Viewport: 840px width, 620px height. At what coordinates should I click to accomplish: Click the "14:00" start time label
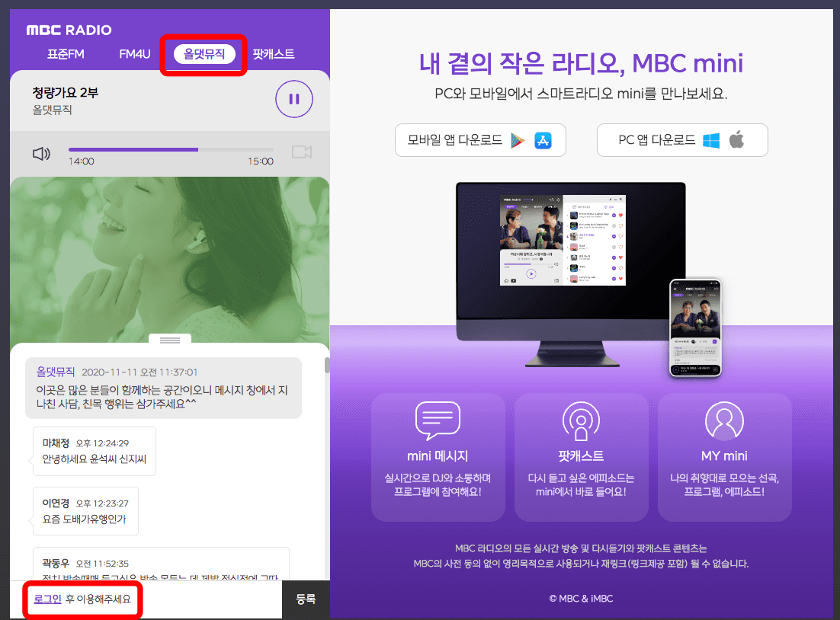coord(82,161)
